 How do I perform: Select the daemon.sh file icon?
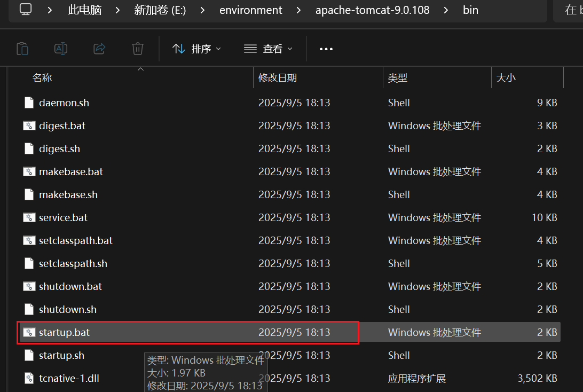pos(29,103)
